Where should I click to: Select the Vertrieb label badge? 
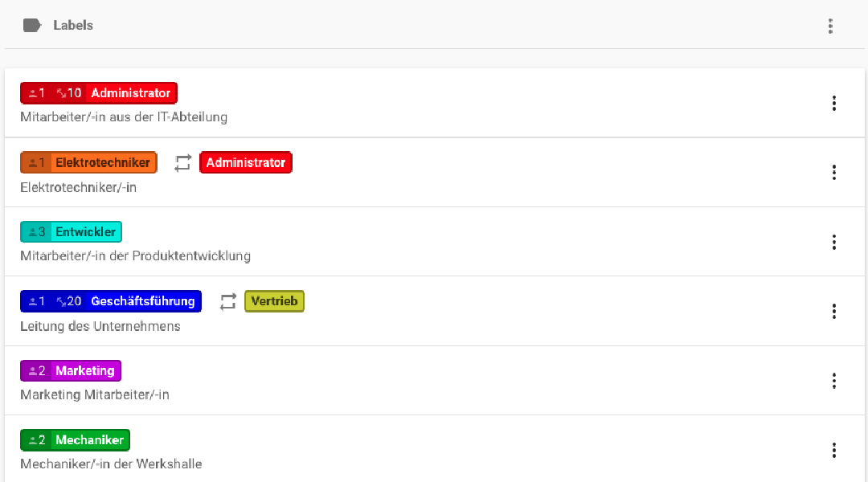pyautogui.click(x=274, y=300)
